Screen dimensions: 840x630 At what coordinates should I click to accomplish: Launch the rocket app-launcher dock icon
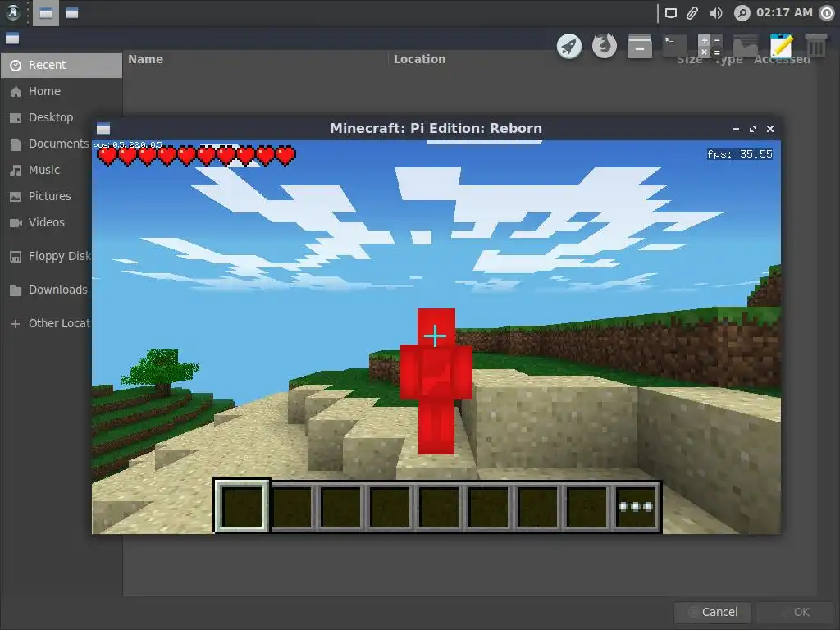click(569, 46)
